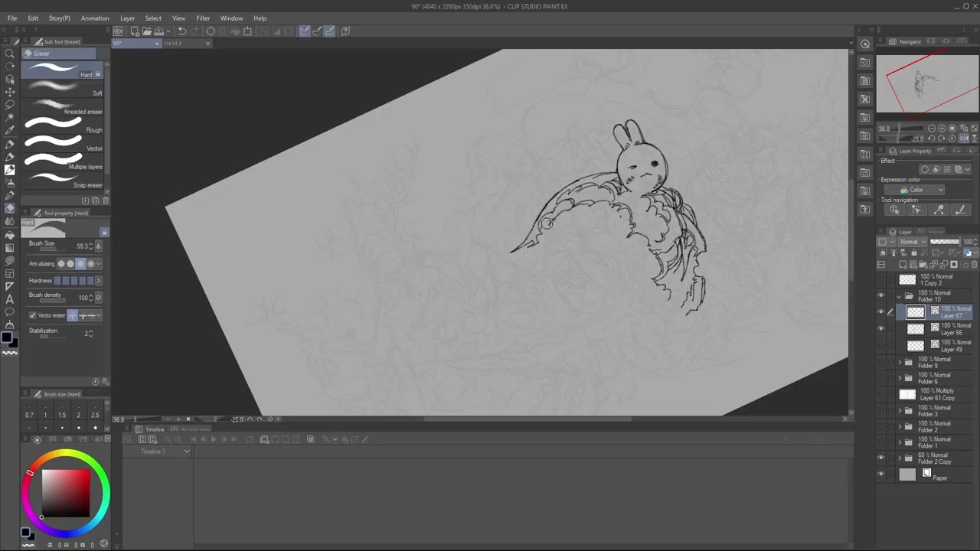Expand the Hardness options arrow
Screen dimensions: 980x551
tap(98, 281)
